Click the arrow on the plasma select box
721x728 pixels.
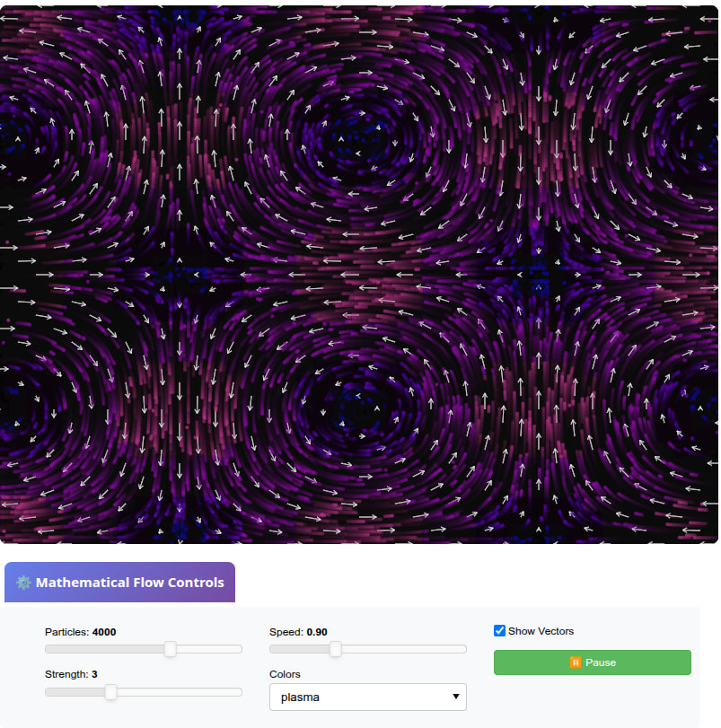[456, 697]
